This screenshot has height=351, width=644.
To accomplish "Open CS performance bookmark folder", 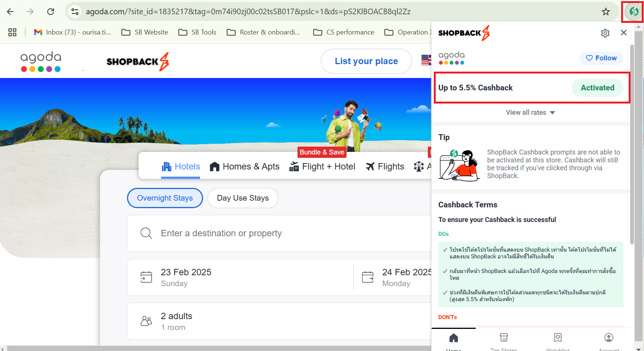I will click(x=344, y=32).
